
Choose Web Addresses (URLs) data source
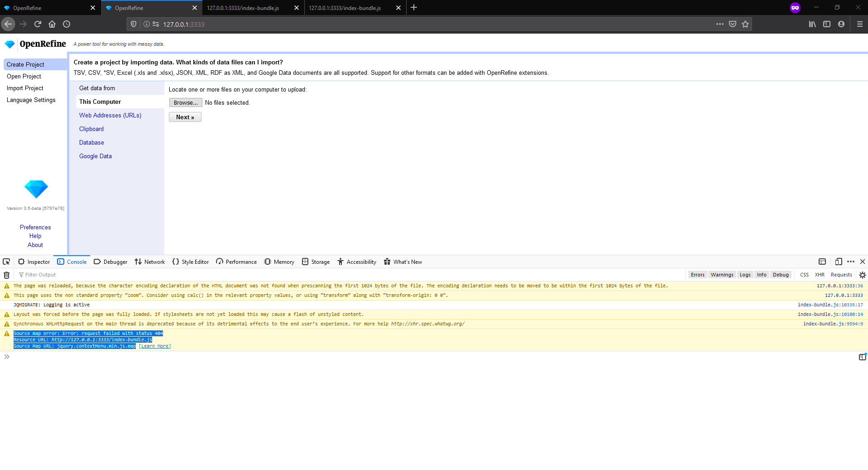click(110, 115)
